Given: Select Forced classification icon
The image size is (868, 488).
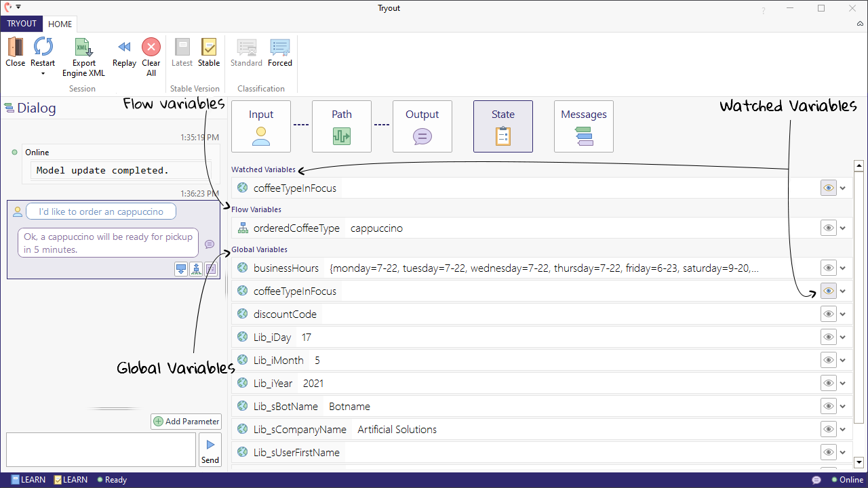Looking at the screenshot, I should pos(279,47).
